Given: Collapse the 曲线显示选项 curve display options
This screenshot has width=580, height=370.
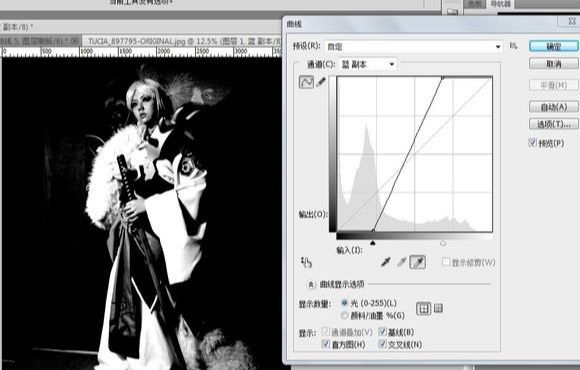Looking at the screenshot, I should click(x=311, y=284).
